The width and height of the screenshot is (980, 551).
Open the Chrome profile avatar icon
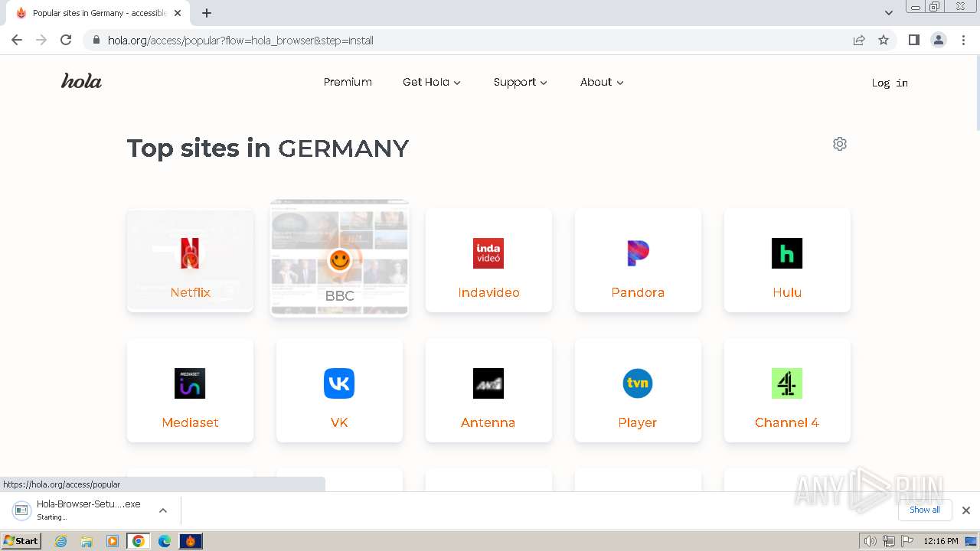pos(939,40)
